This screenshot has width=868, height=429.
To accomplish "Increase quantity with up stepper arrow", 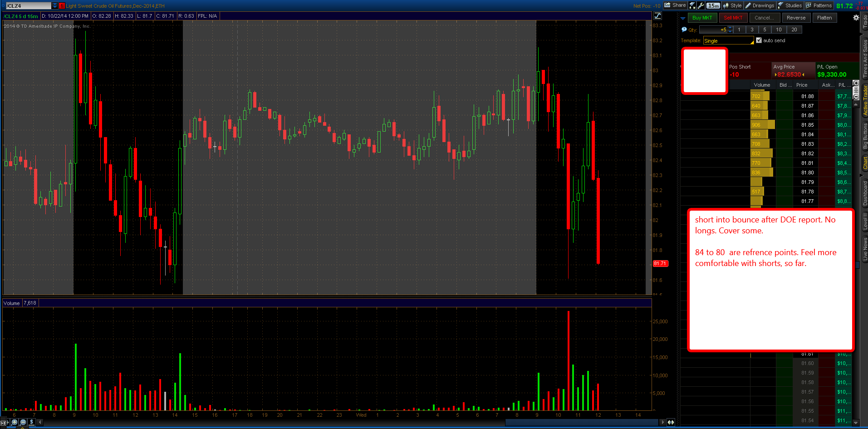I will click(730, 28).
